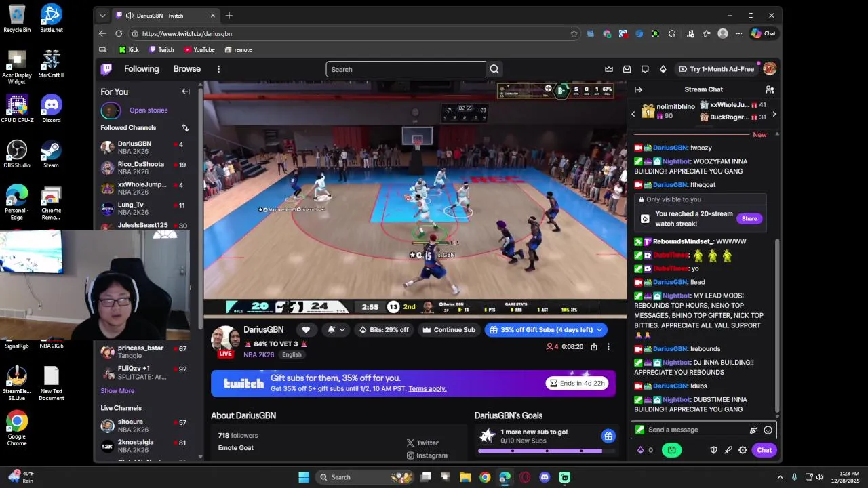Collapse the Stream Chat panel

pos(638,89)
